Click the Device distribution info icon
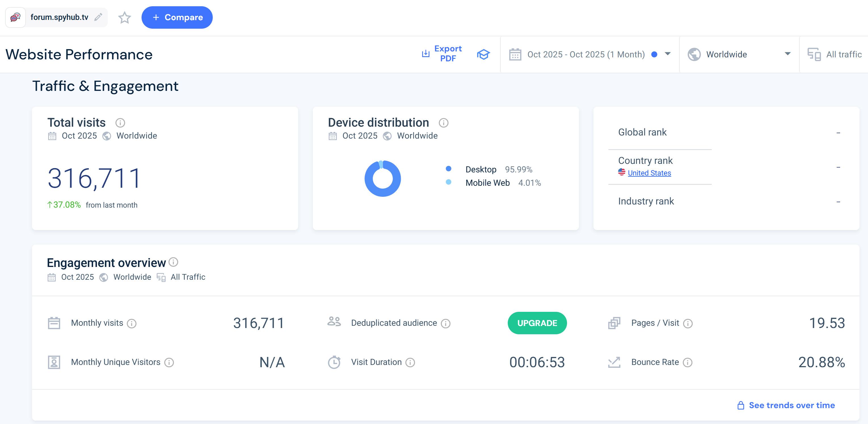 [x=443, y=123]
